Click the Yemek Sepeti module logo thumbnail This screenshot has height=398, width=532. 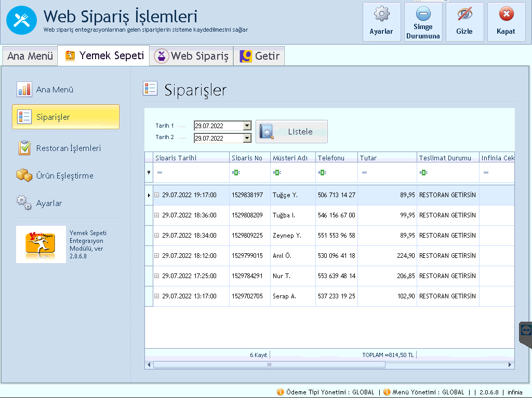coord(41,244)
